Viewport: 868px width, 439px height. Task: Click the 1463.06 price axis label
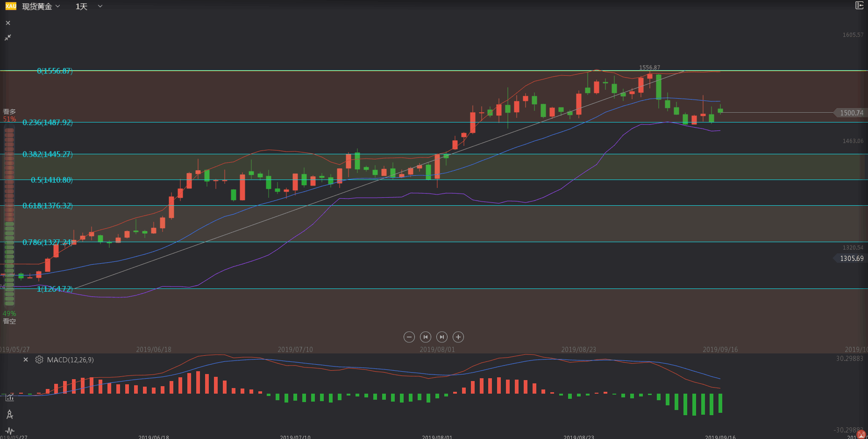pos(853,141)
